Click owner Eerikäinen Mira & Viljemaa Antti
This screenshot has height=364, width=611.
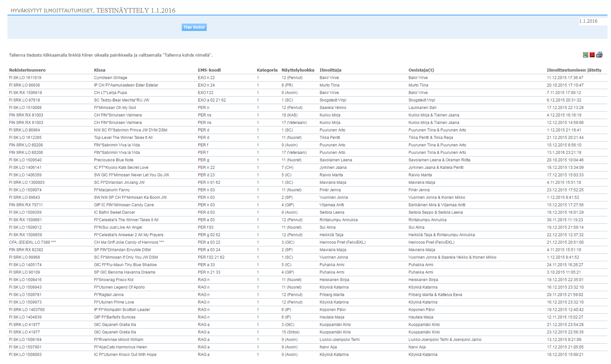(437, 205)
